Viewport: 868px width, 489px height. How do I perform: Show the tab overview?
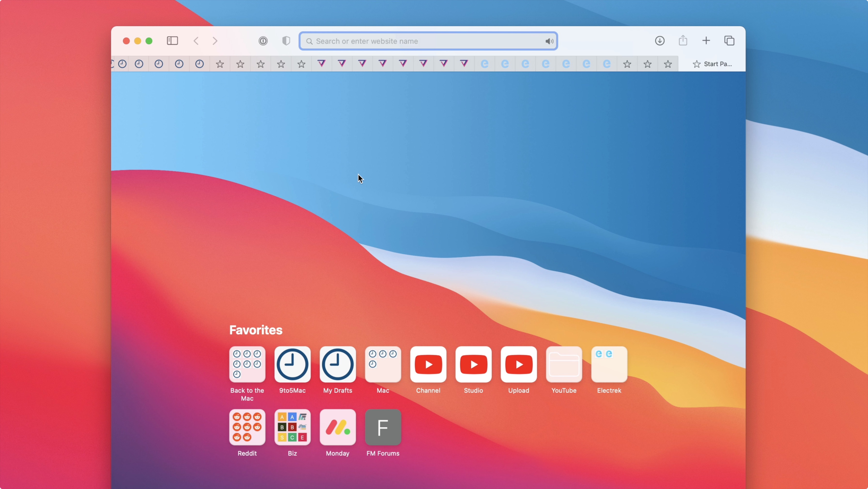click(729, 40)
